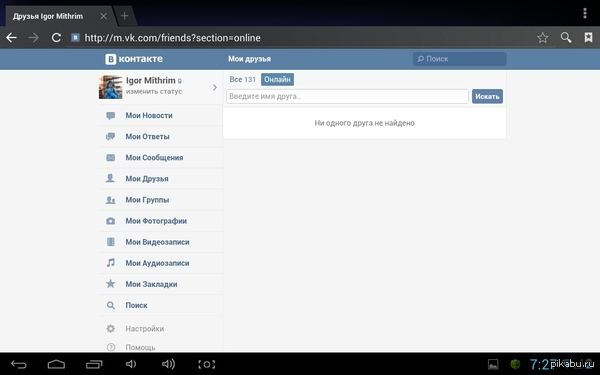Open Igor Mithrim profile name
The height and width of the screenshot is (375, 600).
click(x=150, y=80)
